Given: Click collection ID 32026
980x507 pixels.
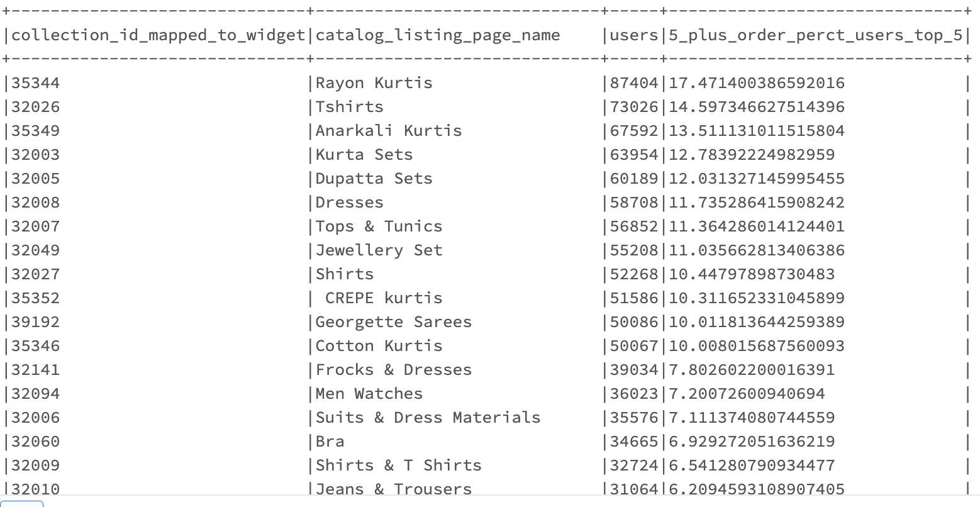Looking at the screenshot, I should coord(35,107).
